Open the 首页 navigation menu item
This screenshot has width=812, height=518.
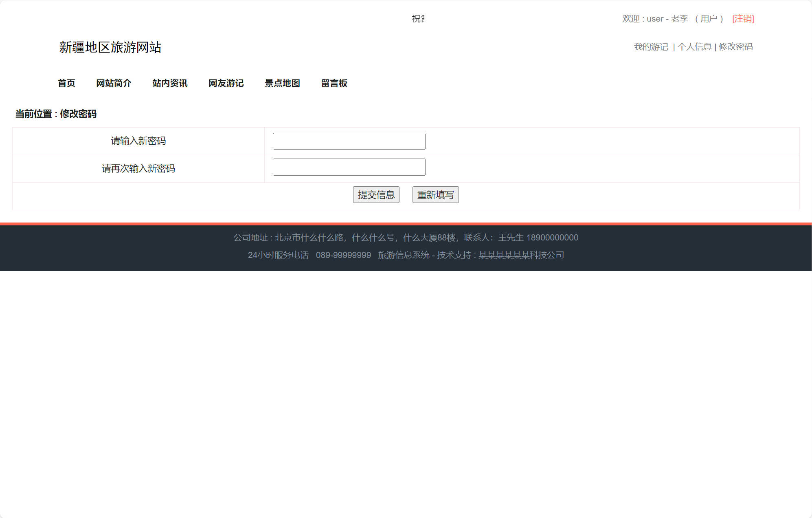point(66,83)
